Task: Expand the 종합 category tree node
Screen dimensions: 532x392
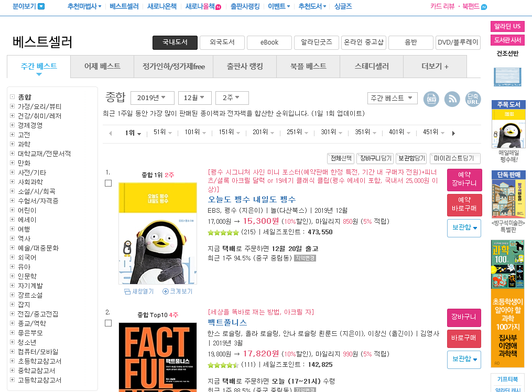Action: [x=12, y=96]
